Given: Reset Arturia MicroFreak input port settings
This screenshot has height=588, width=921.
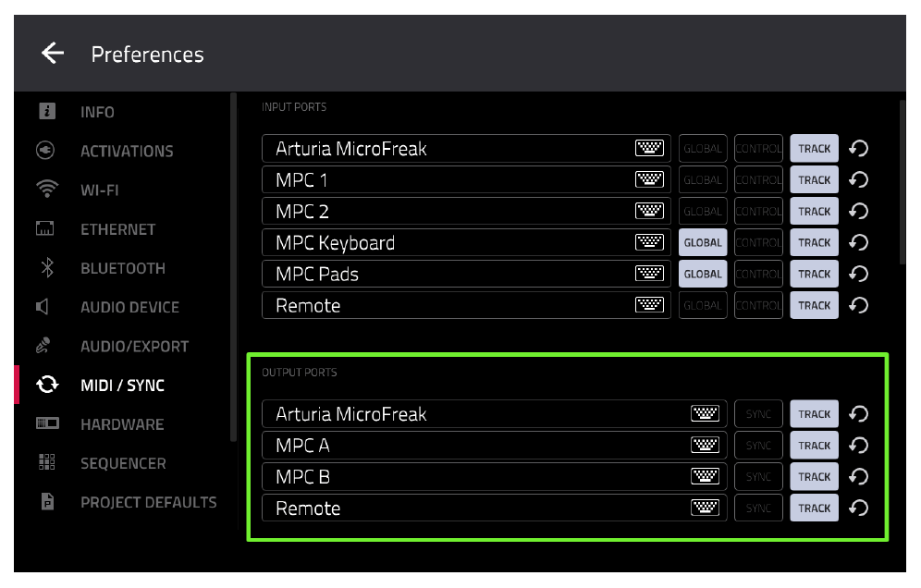Looking at the screenshot, I should [x=859, y=148].
